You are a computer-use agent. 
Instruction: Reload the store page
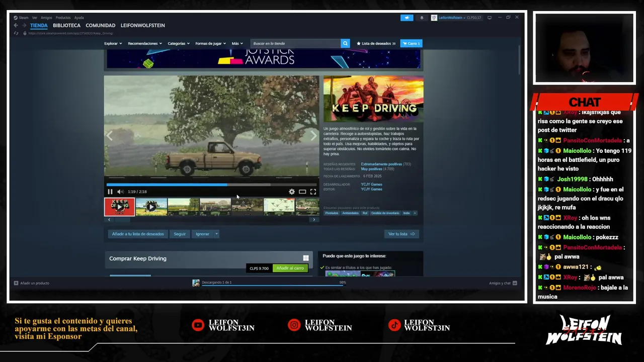[x=16, y=33]
